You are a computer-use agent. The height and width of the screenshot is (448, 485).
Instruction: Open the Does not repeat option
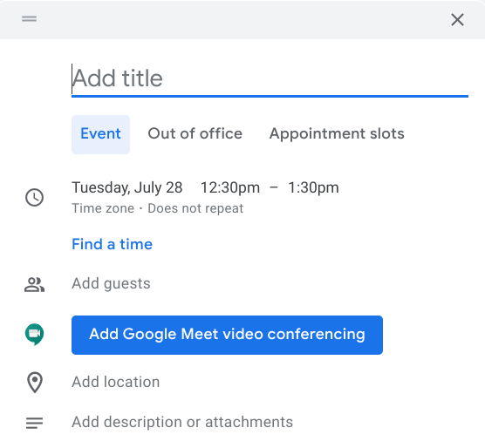point(195,208)
